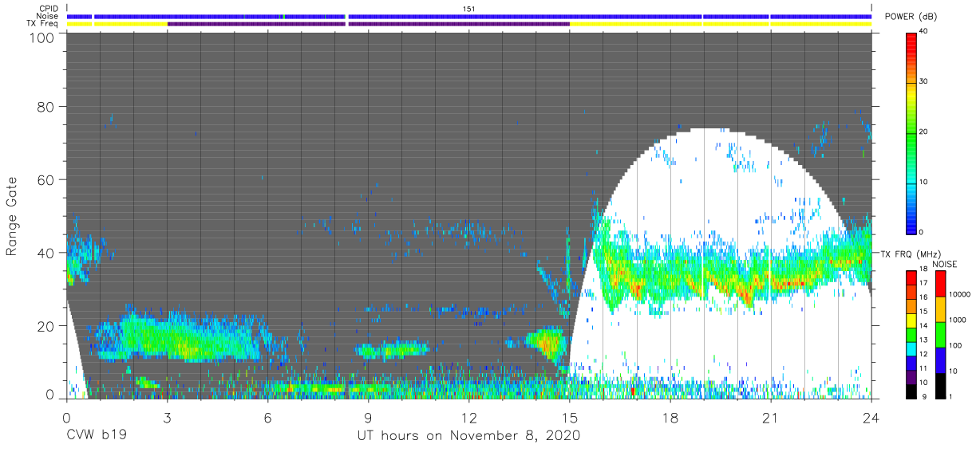The image size is (980, 452).
Task: Click the 'Range Gate' axis title
Action: [x=12, y=216]
